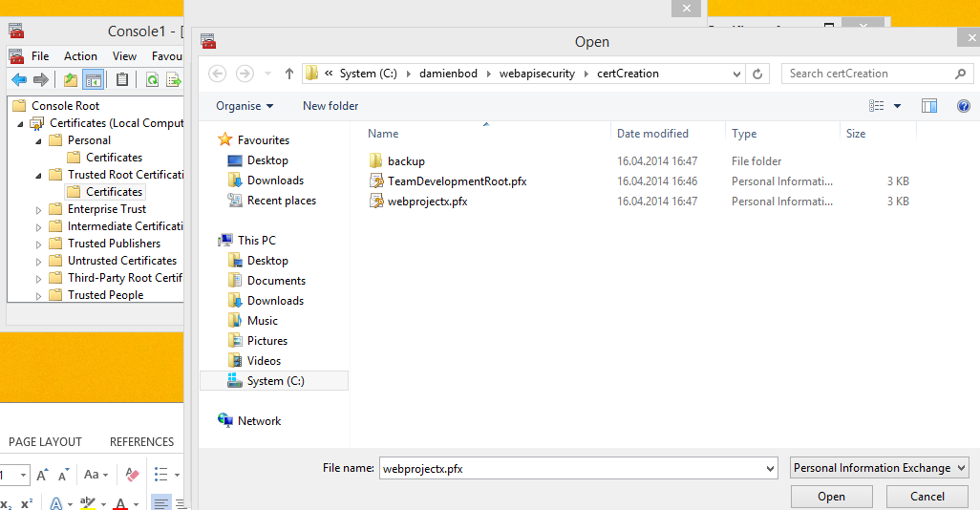Select Network in the navigation pane
Screen dimensions: 980x510
259,421
